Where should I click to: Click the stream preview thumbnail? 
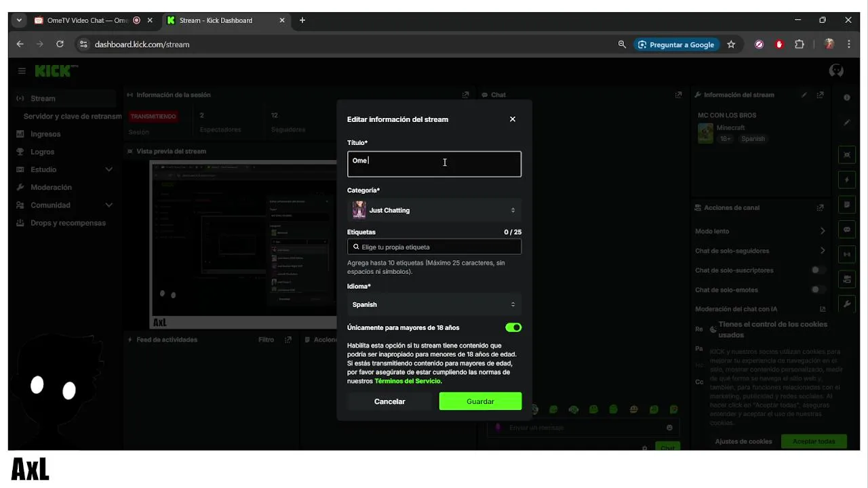tap(243, 245)
